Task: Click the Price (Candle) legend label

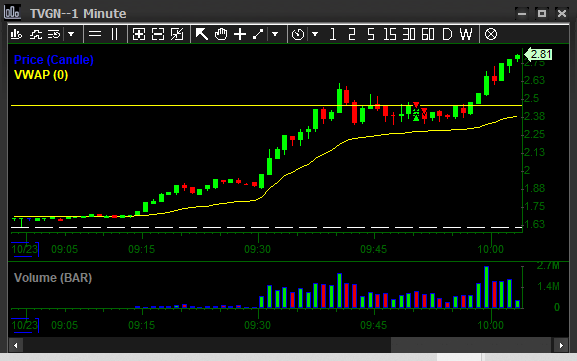Action: (54, 60)
